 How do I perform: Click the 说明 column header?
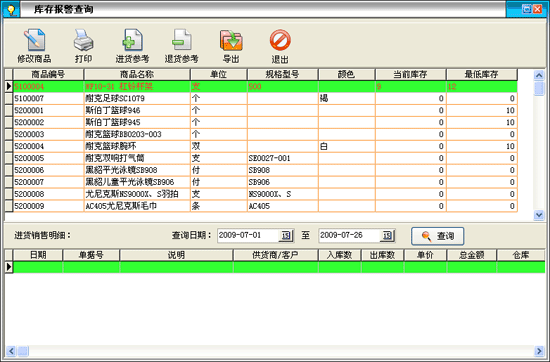click(x=176, y=255)
